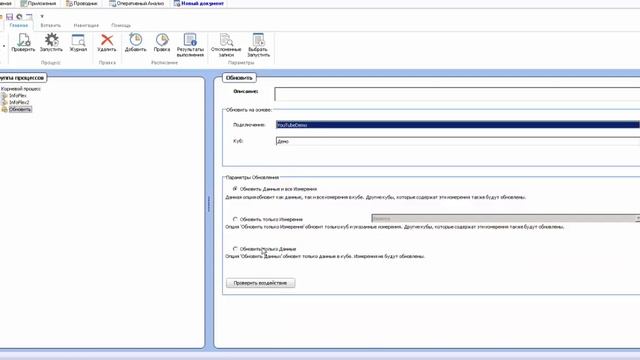Image resolution: width=640 pixels, height=360 pixels.
Task: Select InfoFlex in the process tree
Action: click(18, 96)
